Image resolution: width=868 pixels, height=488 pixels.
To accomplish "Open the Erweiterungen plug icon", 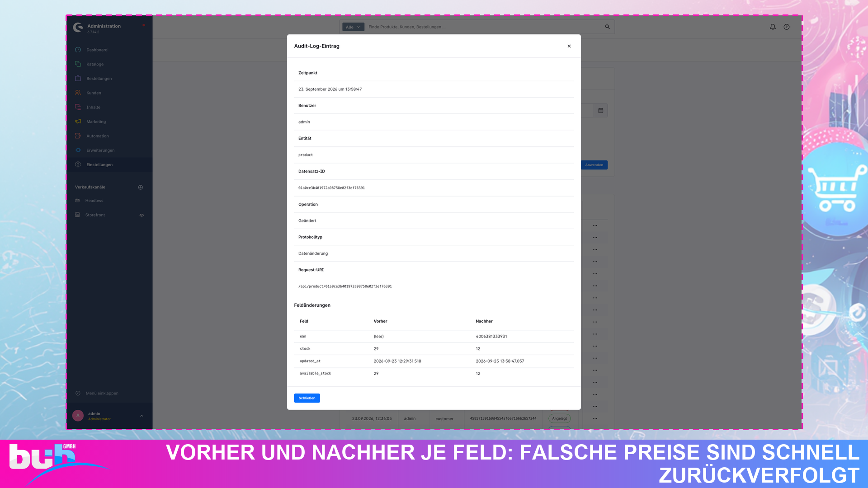I will point(78,150).
